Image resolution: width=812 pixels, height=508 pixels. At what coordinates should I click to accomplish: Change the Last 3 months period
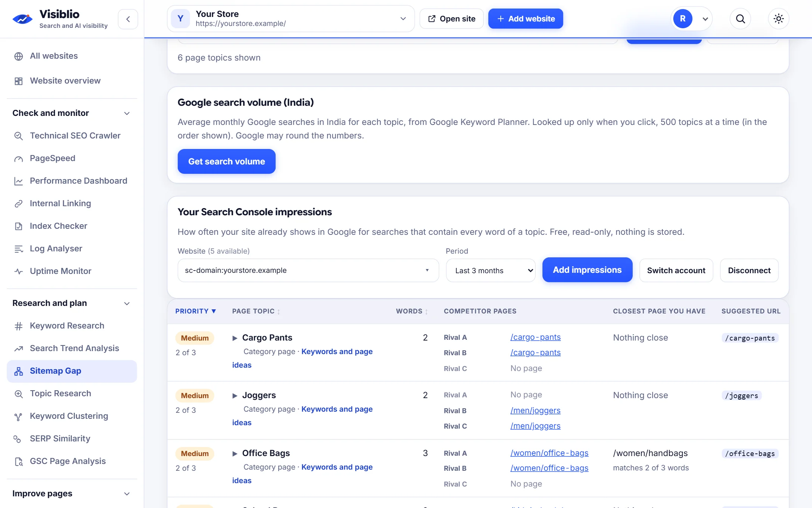tap(491, 270)
